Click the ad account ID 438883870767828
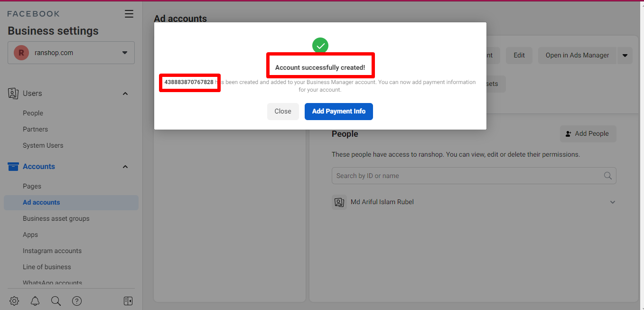This screenshot has width=644, height=310. (x=189, y=82)
